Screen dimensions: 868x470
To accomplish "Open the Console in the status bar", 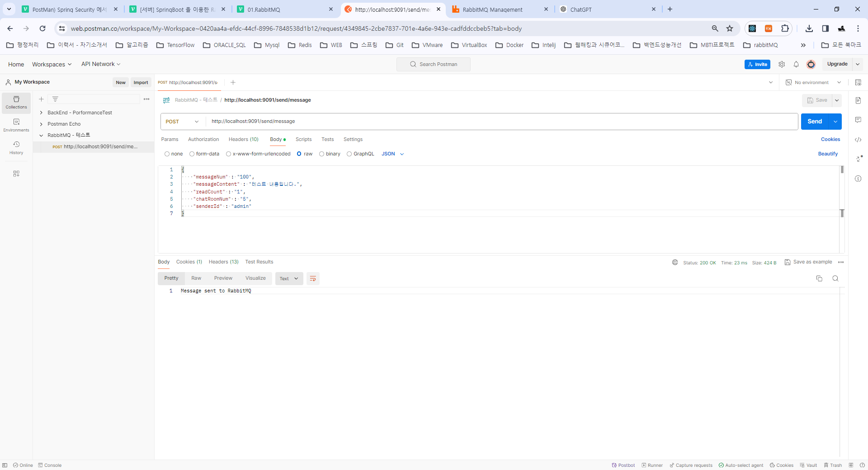I will pos(50,465).
